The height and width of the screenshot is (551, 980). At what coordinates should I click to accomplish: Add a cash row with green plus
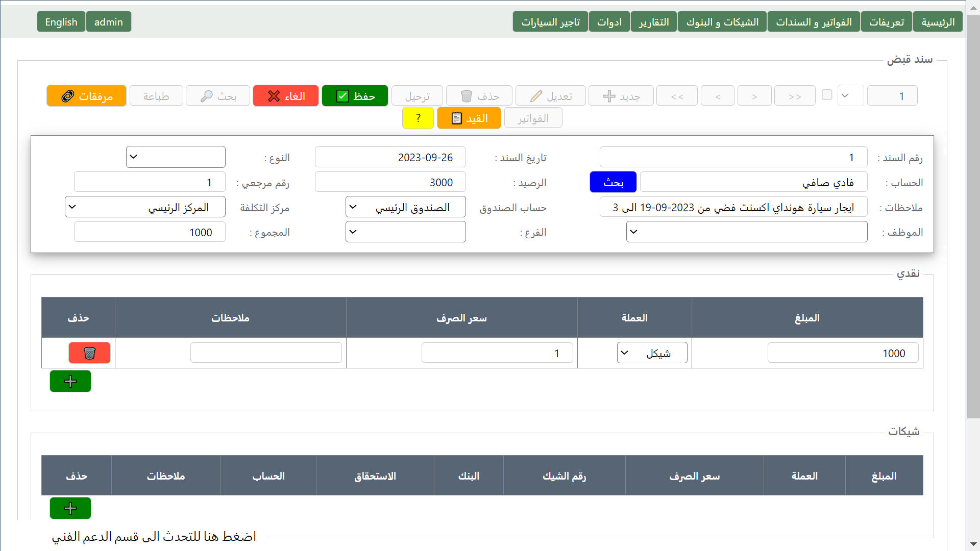tap(70, 381)
